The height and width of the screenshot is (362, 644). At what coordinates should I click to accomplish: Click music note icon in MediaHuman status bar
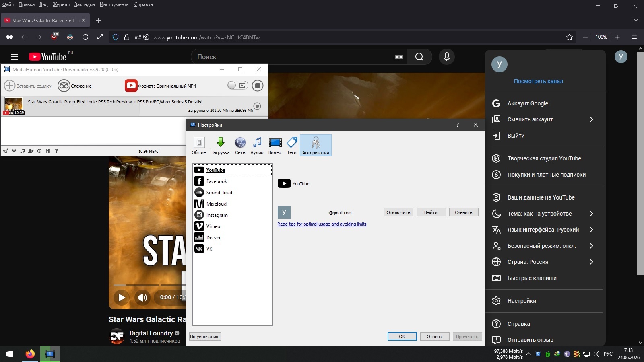[x=23, y=151]
